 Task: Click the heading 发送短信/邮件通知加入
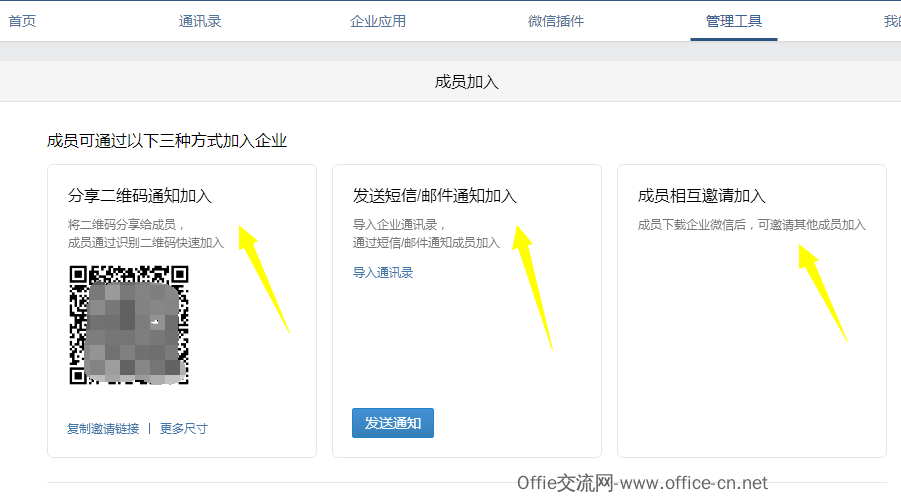434,196
